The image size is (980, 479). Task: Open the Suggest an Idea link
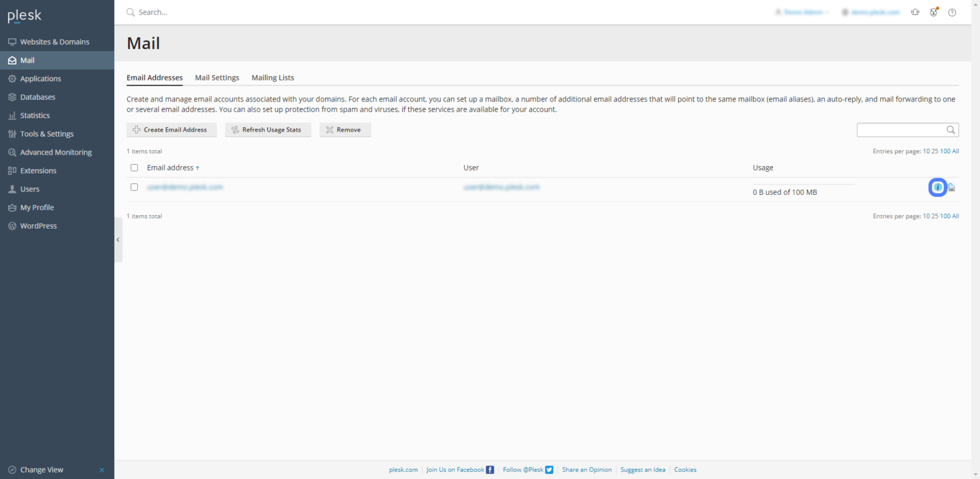click(x=642, y=469)
